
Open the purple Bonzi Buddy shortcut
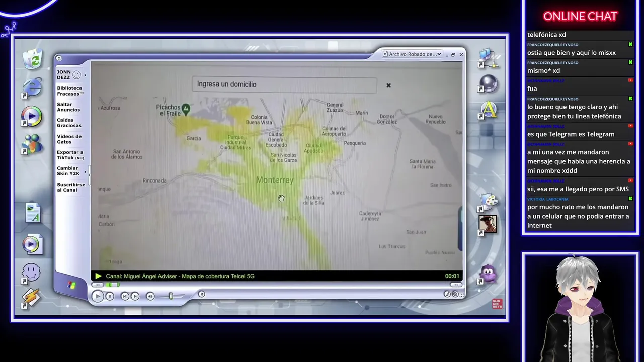coord(488,274)
